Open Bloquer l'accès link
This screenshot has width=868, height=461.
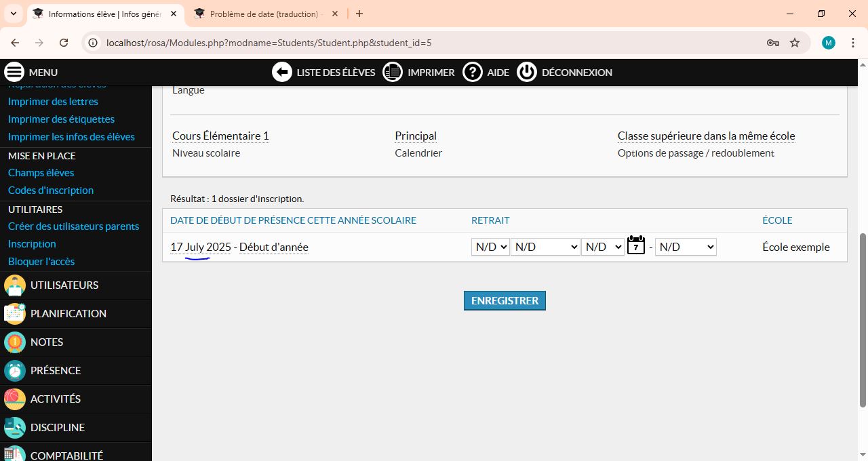click(x=41, y=261)
